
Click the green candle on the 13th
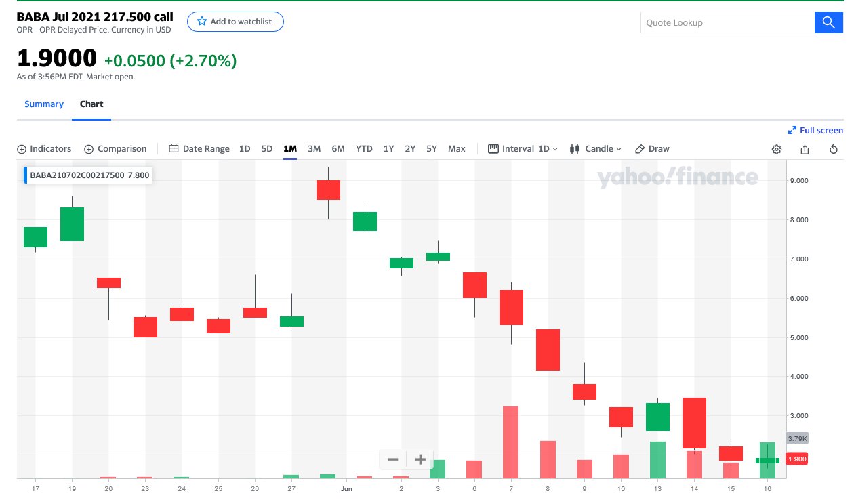coord(657,417)
